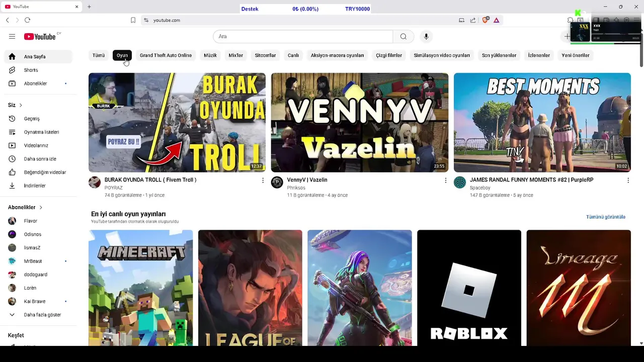
Task: Open Shorts from the sidebar
Action: click(x=39, y=70)
